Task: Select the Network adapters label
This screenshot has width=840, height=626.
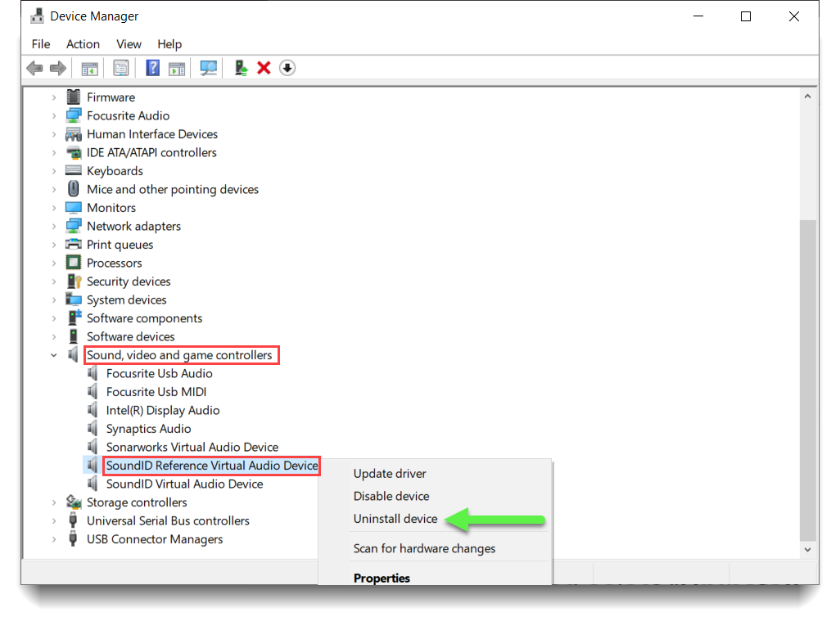Action: click(x=134, y=226)
